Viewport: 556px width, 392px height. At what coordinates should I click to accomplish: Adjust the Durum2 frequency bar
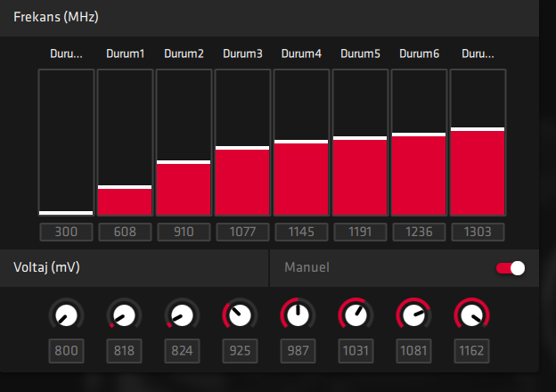(184, 143)
